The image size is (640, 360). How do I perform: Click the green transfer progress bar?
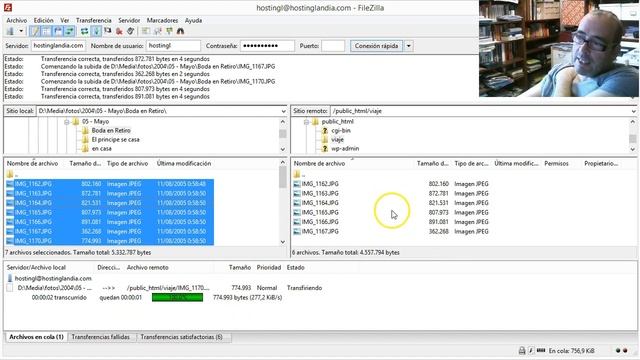177,298
